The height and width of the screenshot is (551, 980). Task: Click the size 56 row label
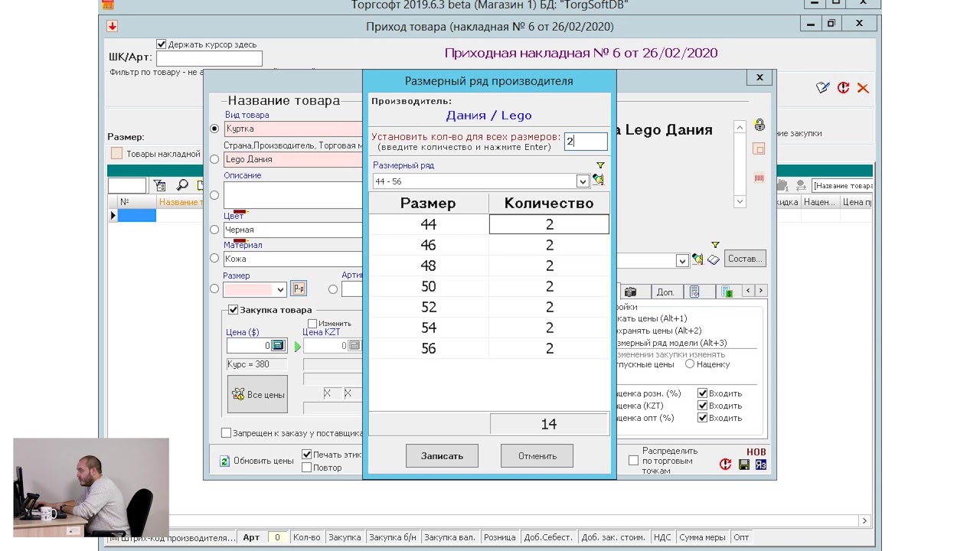point(428,348)
